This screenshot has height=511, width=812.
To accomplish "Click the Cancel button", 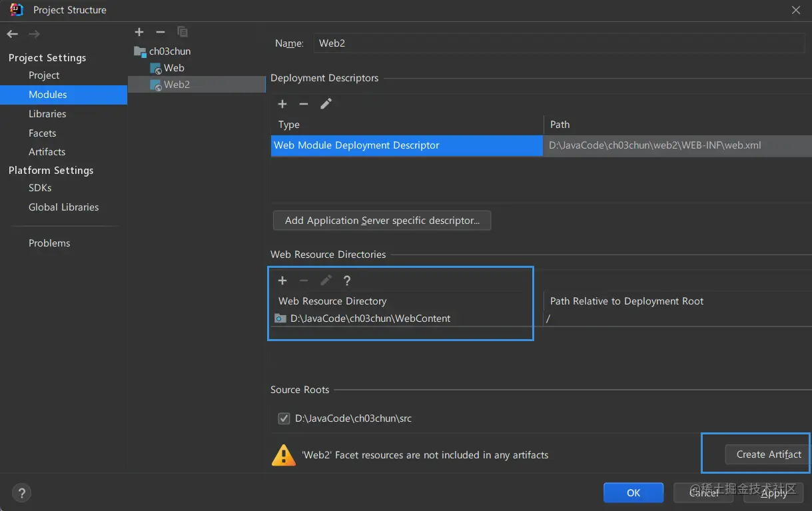I will click(x=704, y=493).
